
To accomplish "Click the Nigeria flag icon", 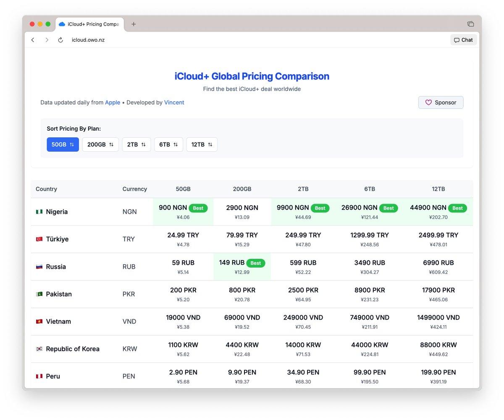I will 39,212.
